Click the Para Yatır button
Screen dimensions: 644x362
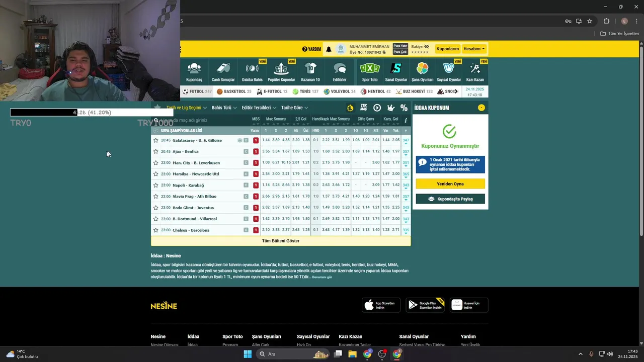tap(400, 46)
